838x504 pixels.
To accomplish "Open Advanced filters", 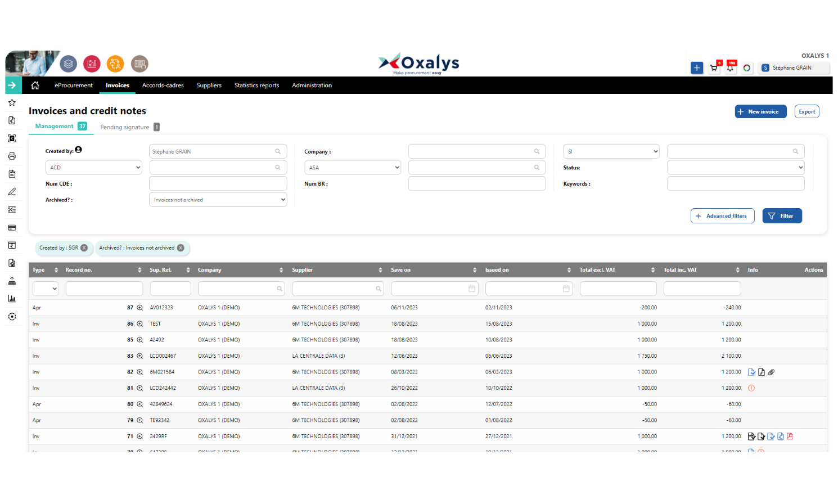I will coord(723,216).
